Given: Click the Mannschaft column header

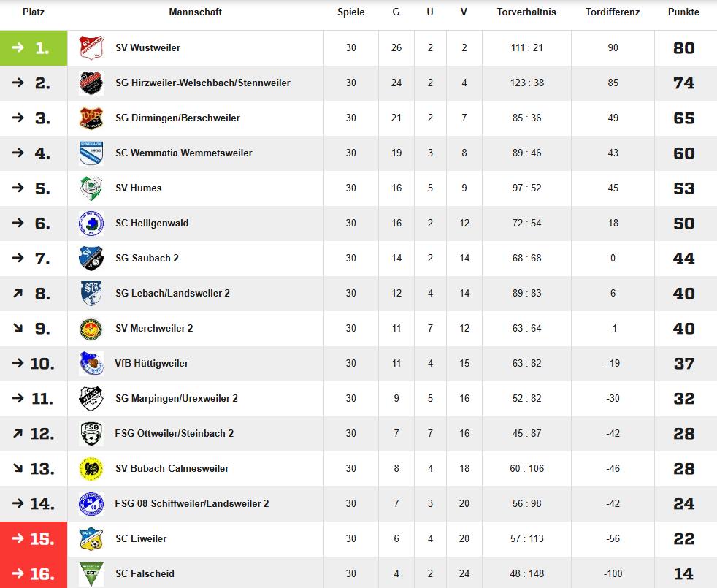Looking at the screenshot, I should point(195,12).
